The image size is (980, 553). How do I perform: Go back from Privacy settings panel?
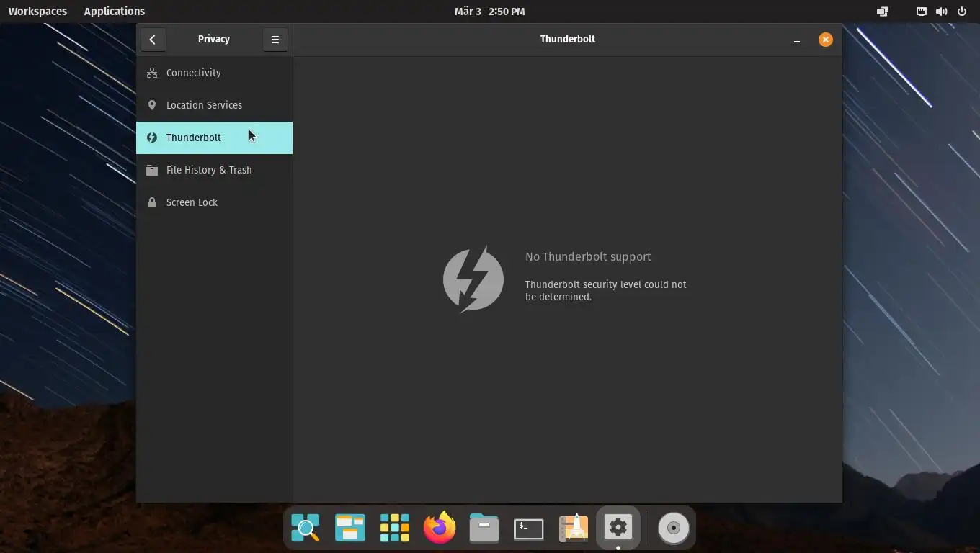coord(153,40)
